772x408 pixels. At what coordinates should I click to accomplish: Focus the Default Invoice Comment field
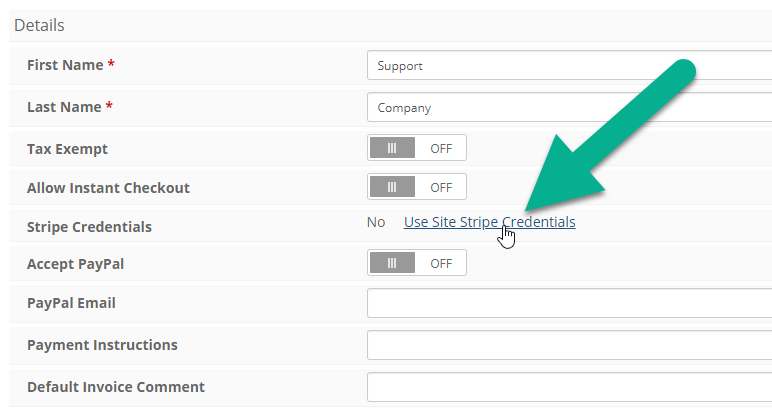click(x=570, y=387)
